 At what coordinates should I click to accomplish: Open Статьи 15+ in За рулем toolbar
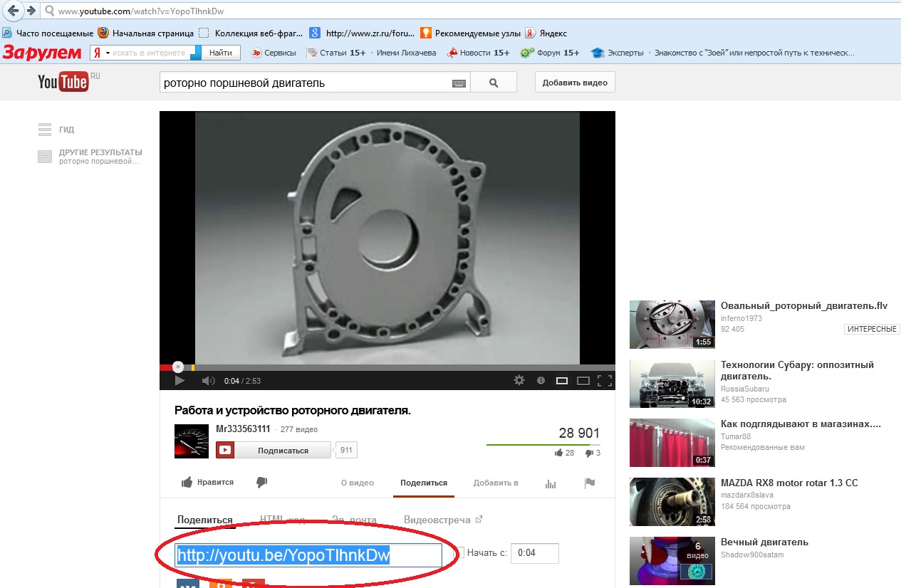(336, 53)
